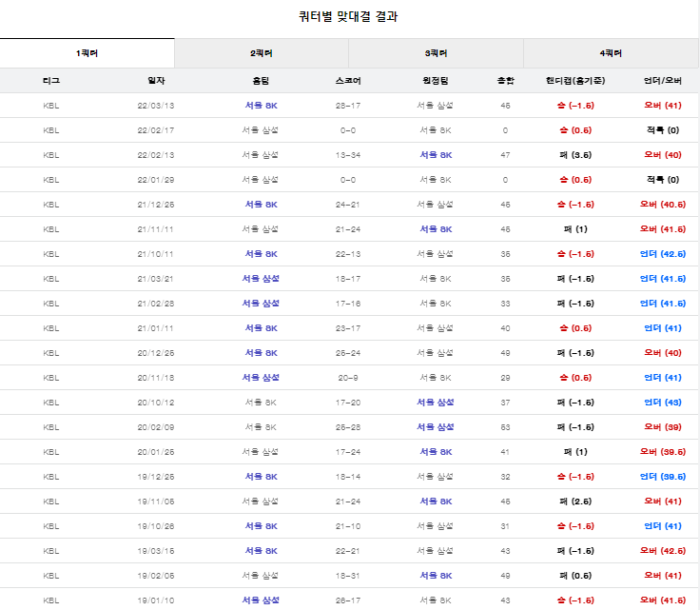
Task: Click the 18-14 score cell
Action: [348, 477]
